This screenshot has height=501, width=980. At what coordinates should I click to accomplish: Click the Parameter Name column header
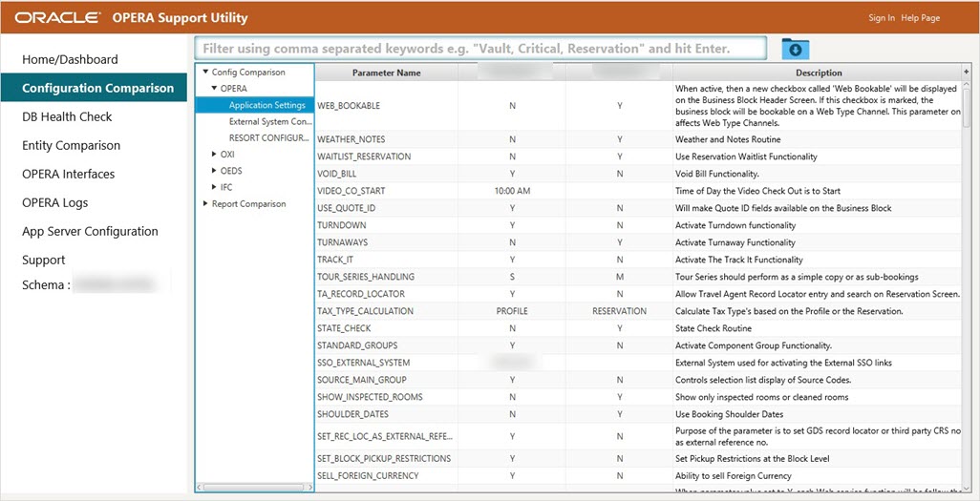[x=386, y=73]
